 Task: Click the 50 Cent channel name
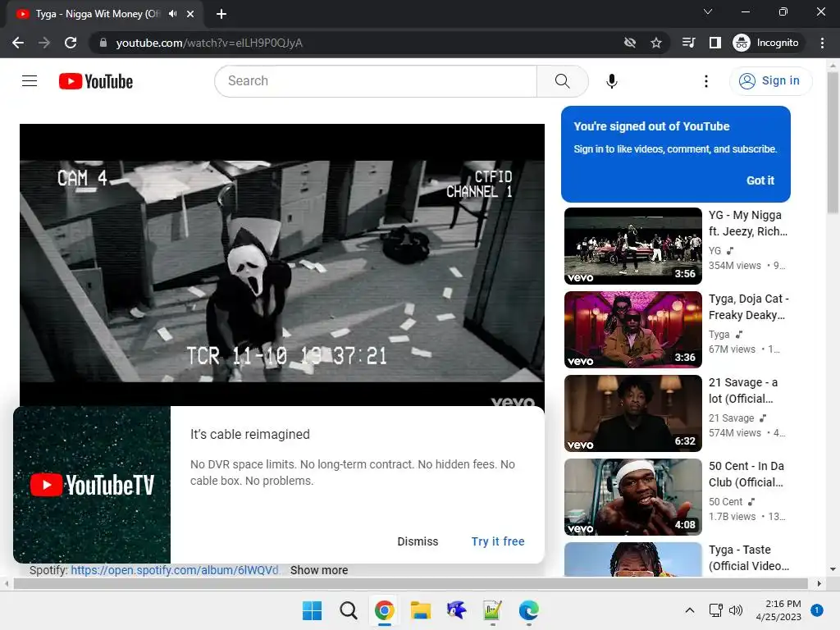[725, 501]
